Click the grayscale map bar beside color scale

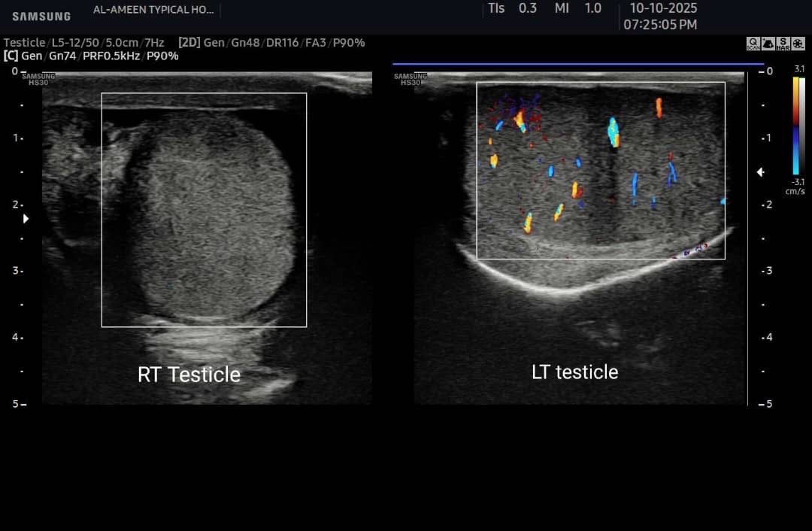click(802, 126)
